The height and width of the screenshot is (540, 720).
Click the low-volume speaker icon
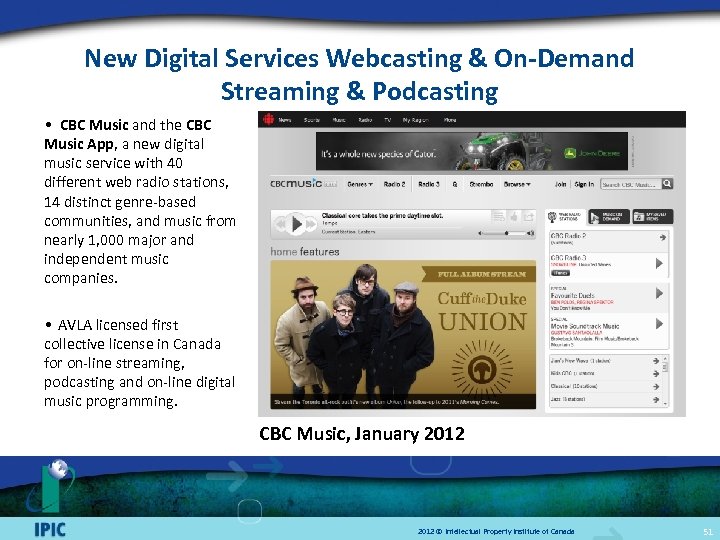click(480, 233)
